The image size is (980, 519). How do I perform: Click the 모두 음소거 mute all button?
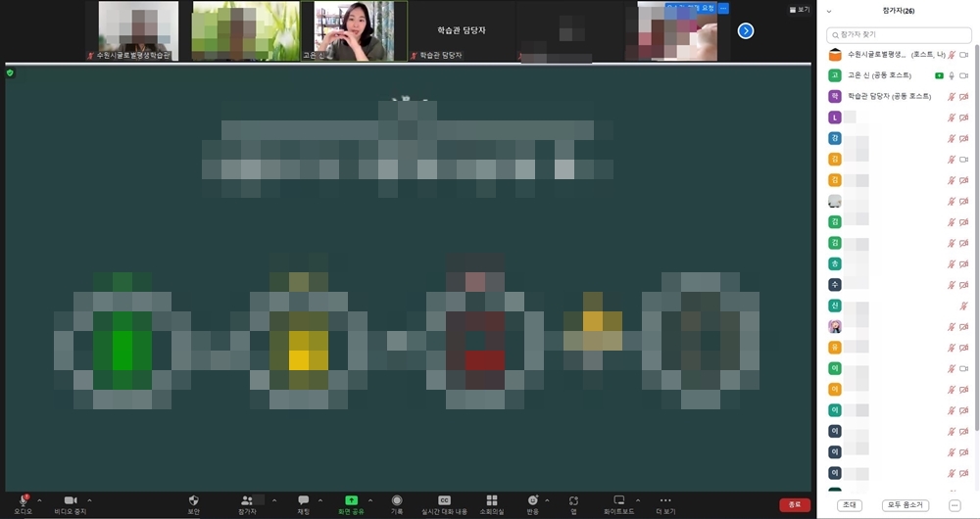pos(905,505)
